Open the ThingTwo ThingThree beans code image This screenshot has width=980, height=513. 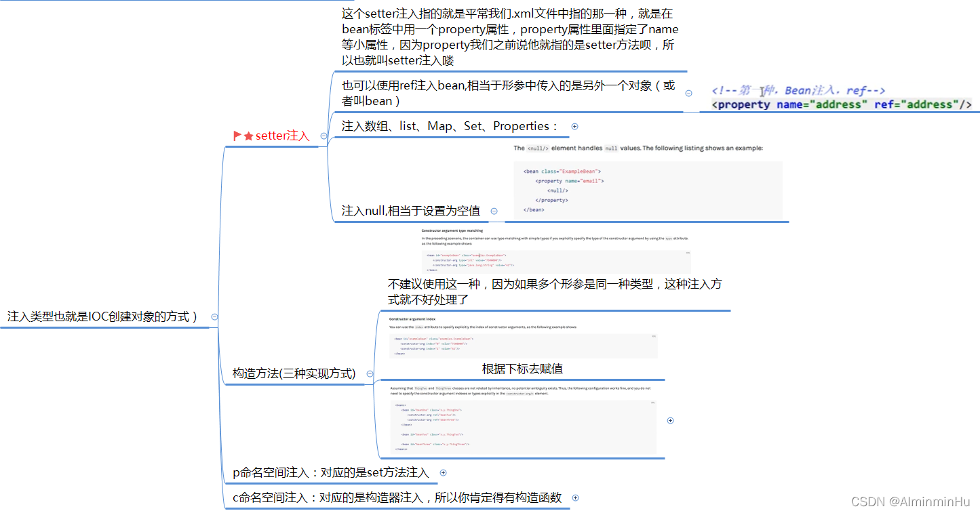[523, 419]
